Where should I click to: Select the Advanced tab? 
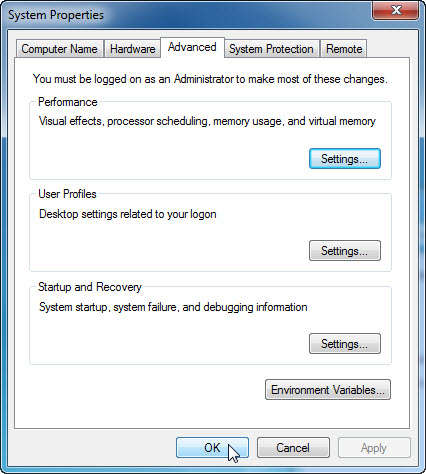(192, 47)
